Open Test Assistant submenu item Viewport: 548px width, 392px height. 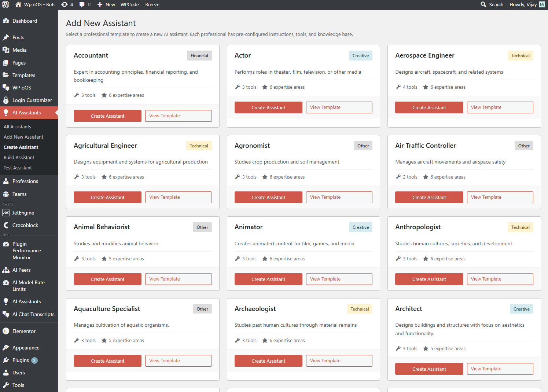pos(18,168)
